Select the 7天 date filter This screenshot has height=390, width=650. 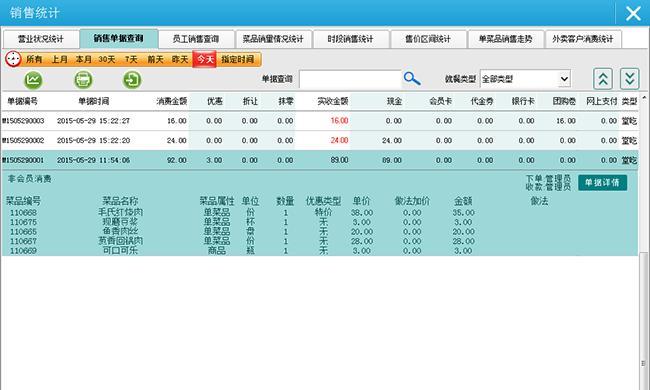click(x=131, y=59)
